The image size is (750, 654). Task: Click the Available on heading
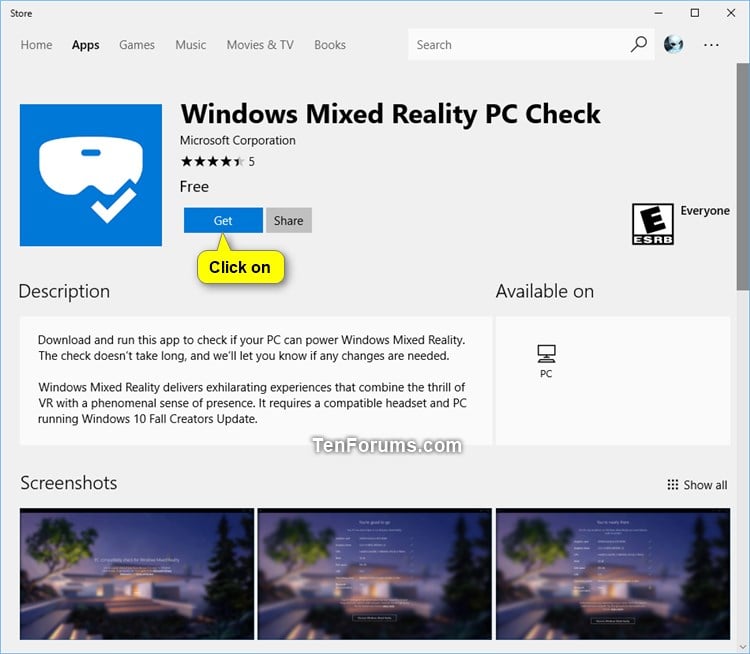[x=545, y=292]
